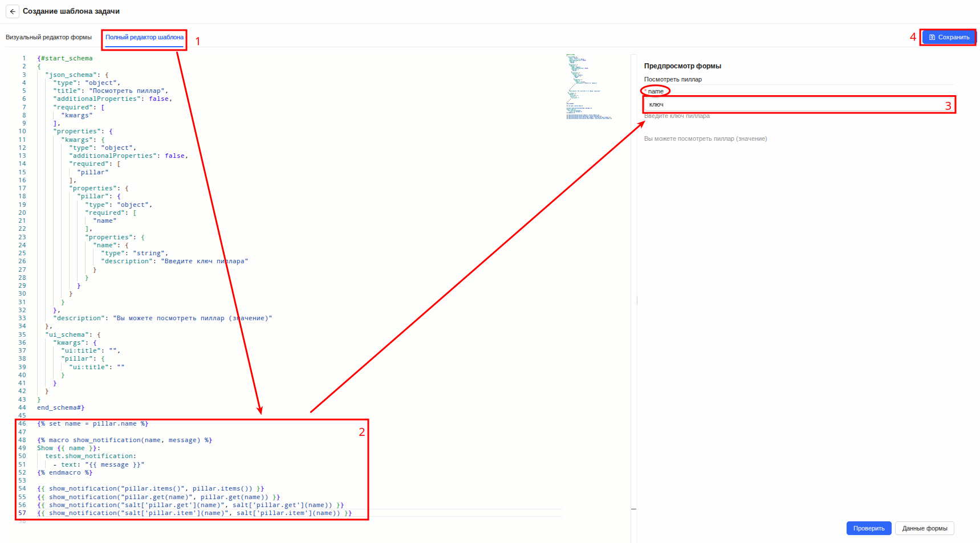
Task: Click the floppy-disk icon on Сохранить
Action: point(932,37)
